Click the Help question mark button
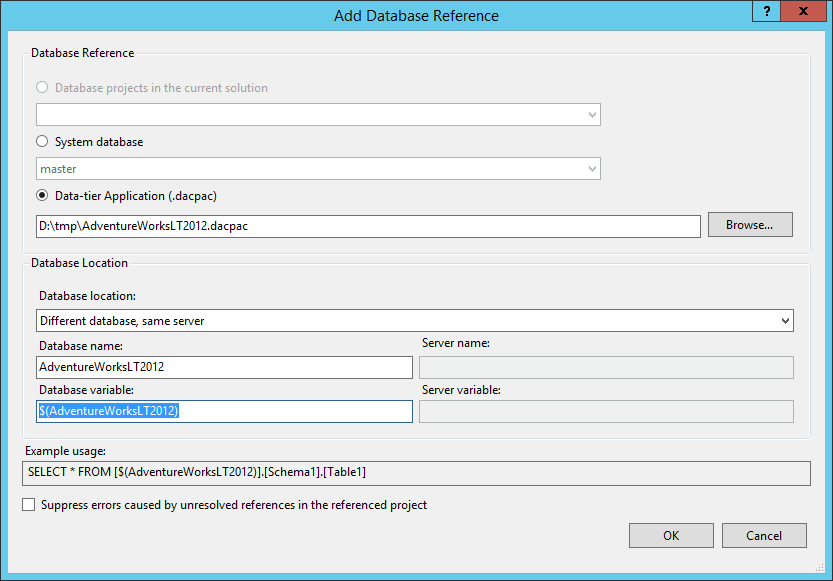Viewport: 833px width, 581px height. (766, 11)
